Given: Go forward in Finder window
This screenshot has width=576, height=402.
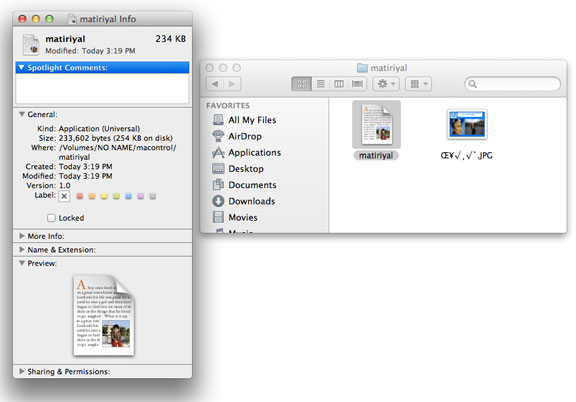Looking at the screenshot, I should (232, 84).
